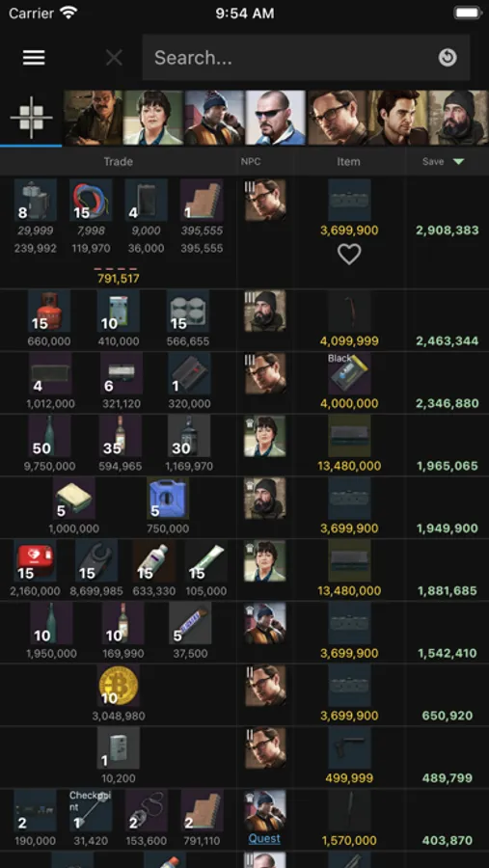Image resolution: width=489 pixels, height=868 pixels.
Task: Toggle the heart favorite icon
Action: point(349,254)
